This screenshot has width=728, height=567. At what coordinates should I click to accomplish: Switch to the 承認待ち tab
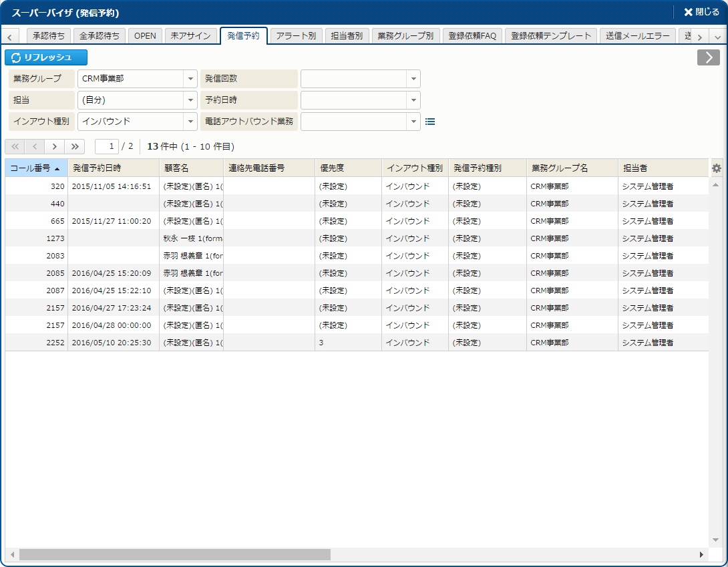pos(47,36)
